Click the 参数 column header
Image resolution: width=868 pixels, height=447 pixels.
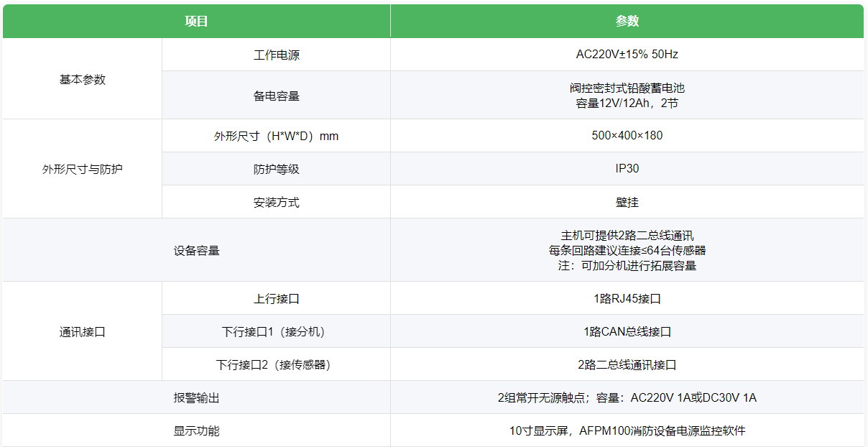[627, 21]
